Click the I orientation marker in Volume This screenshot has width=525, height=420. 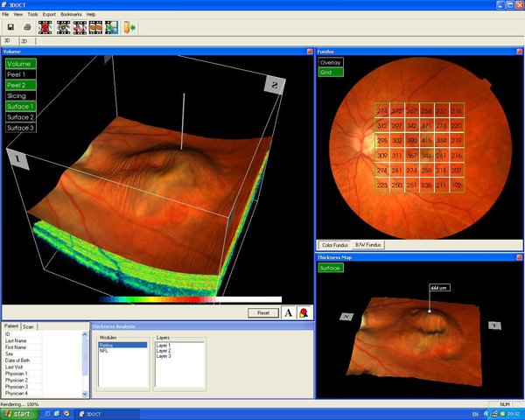(x=18, y=159)
